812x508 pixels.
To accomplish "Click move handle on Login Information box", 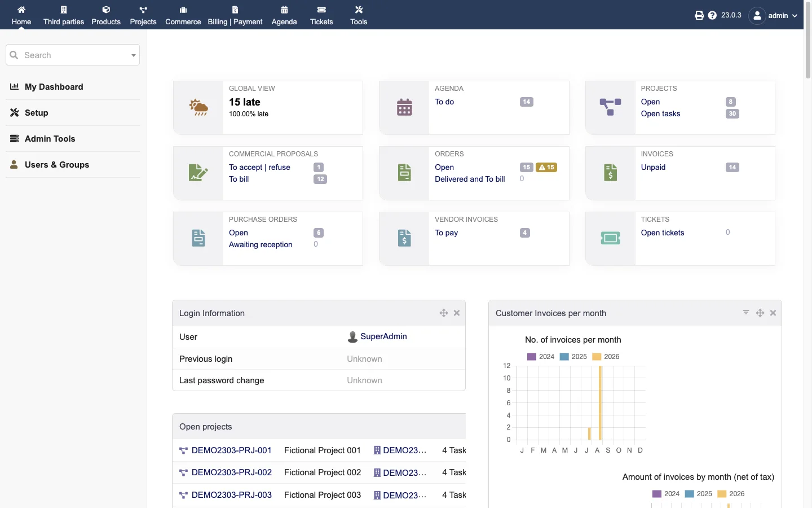I will tap(444, 313).
